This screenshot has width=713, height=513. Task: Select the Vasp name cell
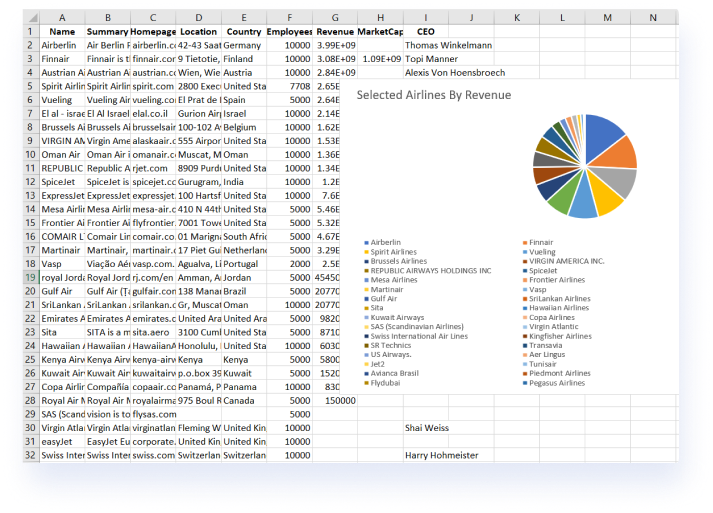[x=62, y=264]
